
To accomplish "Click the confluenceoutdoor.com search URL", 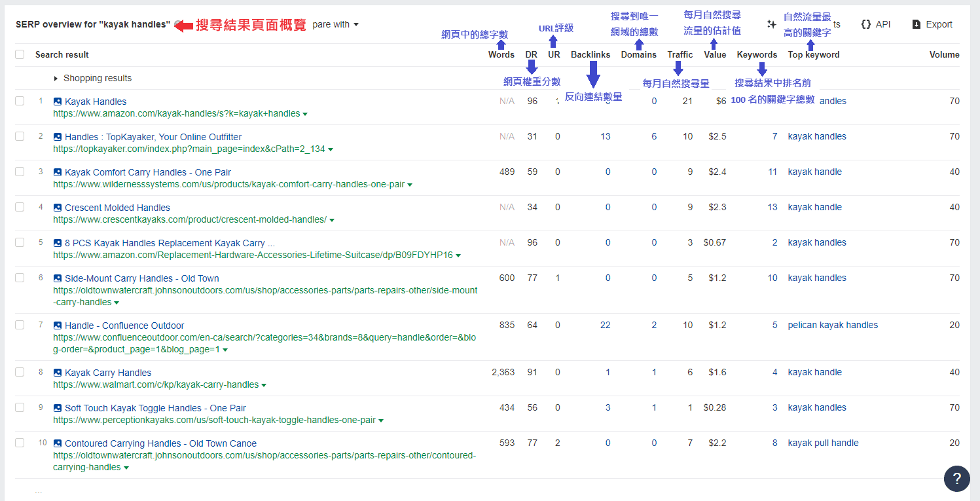I will click(x=264, y=343).
